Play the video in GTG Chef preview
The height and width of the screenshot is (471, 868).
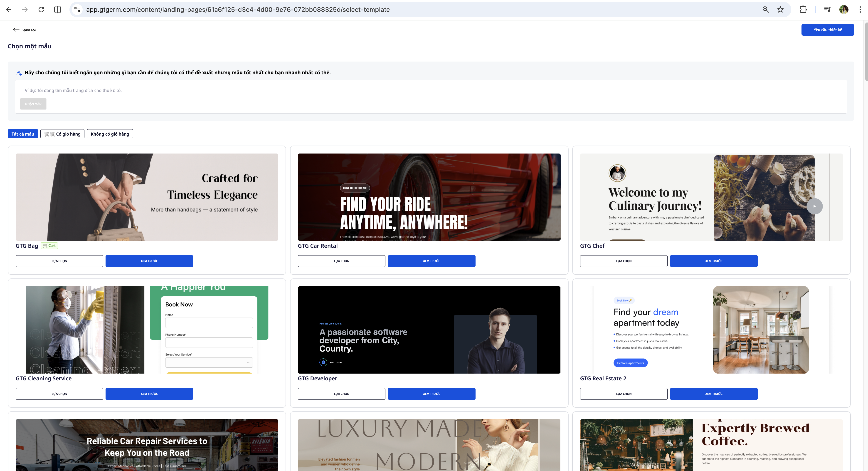point(814,206)
